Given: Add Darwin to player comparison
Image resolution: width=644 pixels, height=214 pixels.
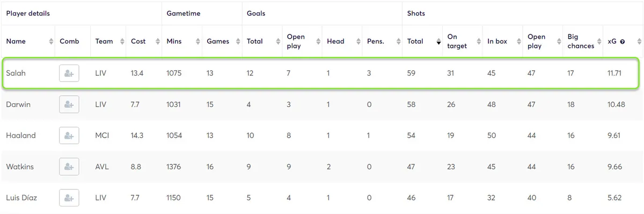Looking at the screenshot, I should coord(69,104).
